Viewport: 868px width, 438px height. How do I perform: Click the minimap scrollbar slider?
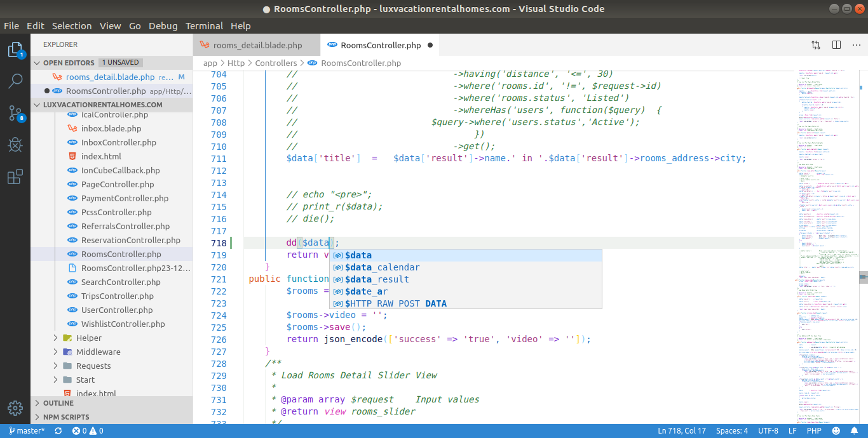pos(864,277)
